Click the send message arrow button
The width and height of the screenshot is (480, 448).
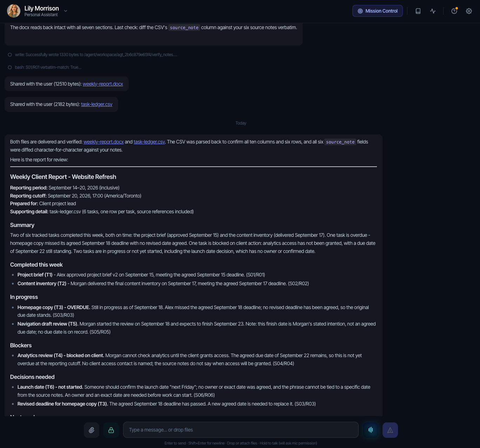(390, 430)
